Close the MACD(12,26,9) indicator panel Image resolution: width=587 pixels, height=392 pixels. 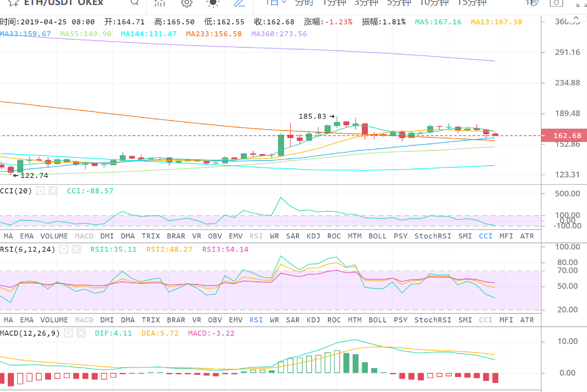tap(81, 333)
